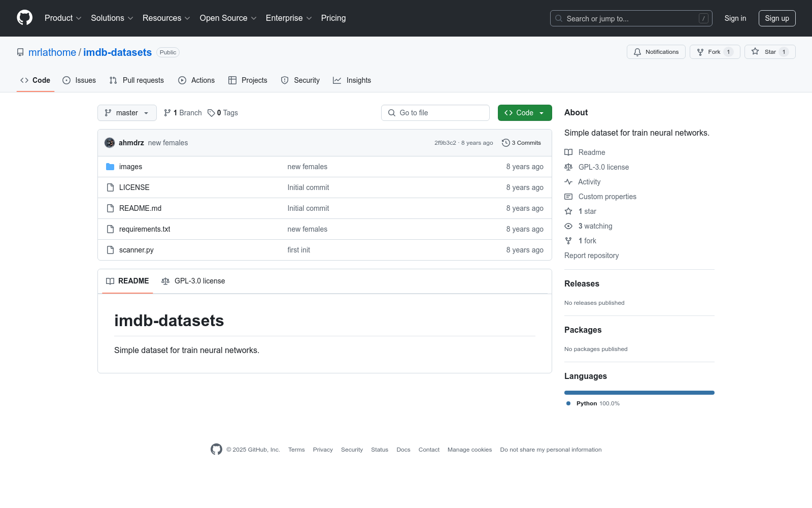Expand the Product menu
812x508 pixels.
click(63, 18)
